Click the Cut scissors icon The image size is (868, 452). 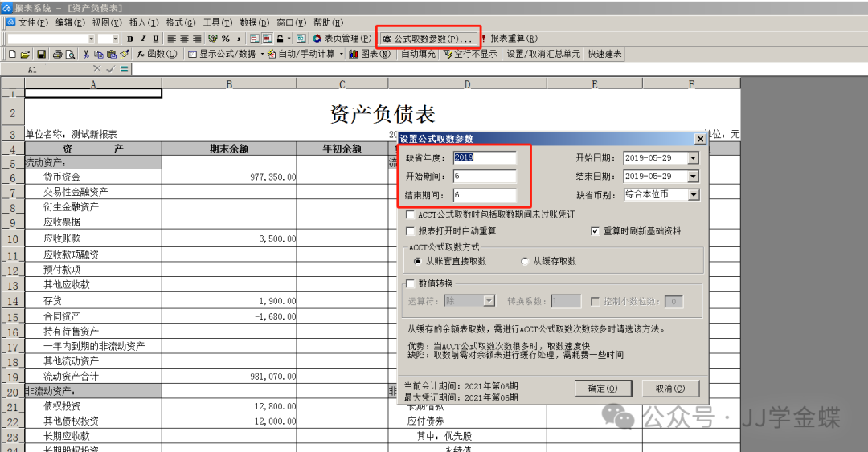86,54
